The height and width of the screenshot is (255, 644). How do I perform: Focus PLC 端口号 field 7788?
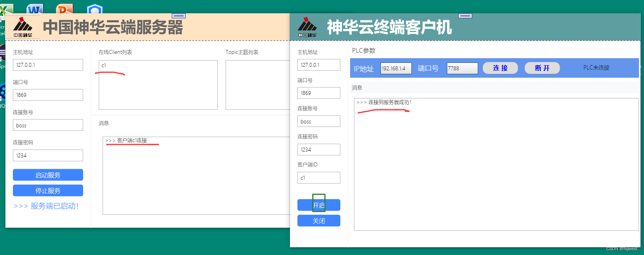coord(463,68)
